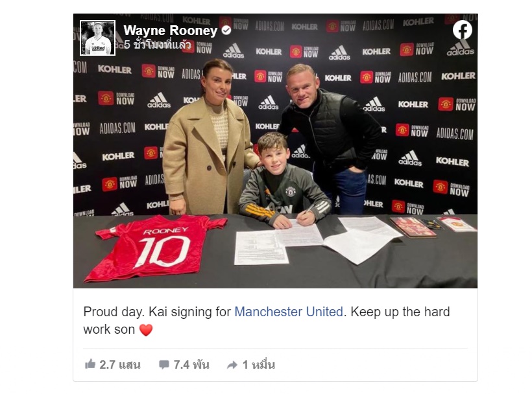Click the woman in beige coat

coord(208,137)
